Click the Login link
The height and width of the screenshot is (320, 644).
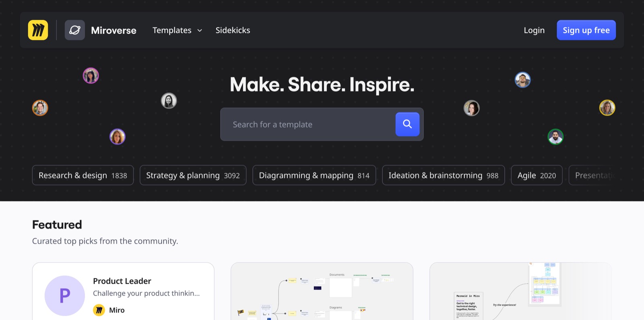pos(534,30)
